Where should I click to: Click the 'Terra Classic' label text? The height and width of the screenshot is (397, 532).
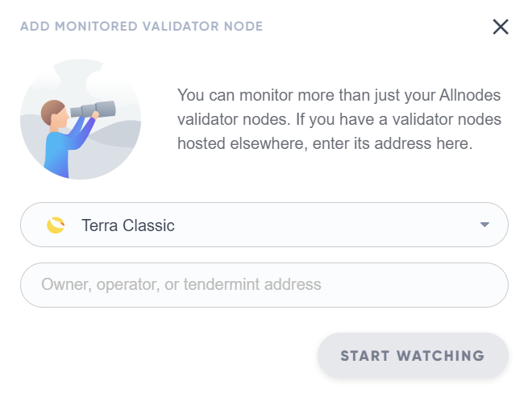pyautogui.click(x=128, y=225)
